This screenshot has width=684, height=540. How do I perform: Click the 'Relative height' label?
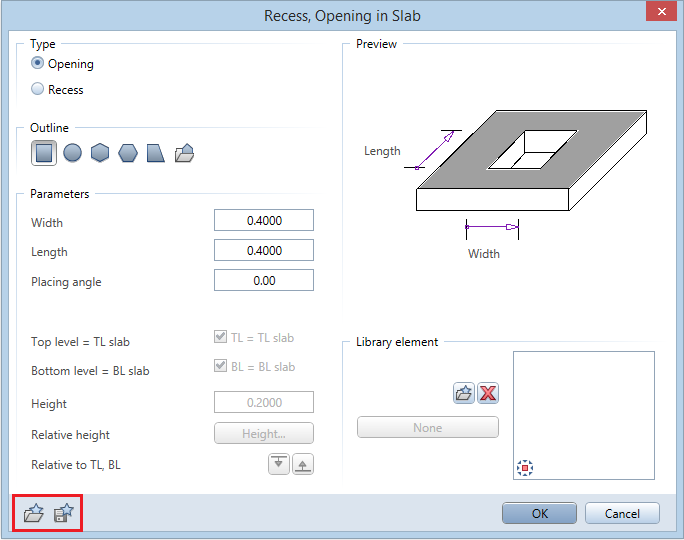tap(70, 435)
